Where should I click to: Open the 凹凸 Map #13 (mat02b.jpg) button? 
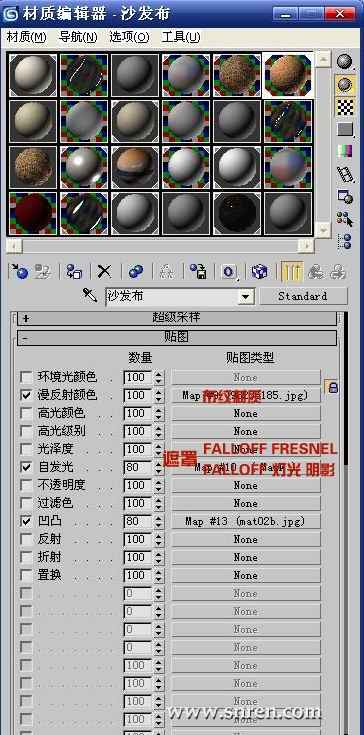[246, 521]
